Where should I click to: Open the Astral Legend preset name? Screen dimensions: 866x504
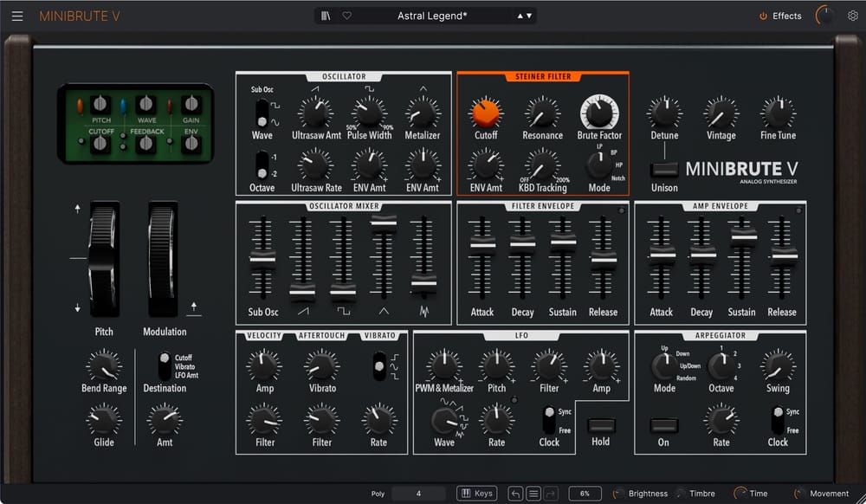(432, 16)
